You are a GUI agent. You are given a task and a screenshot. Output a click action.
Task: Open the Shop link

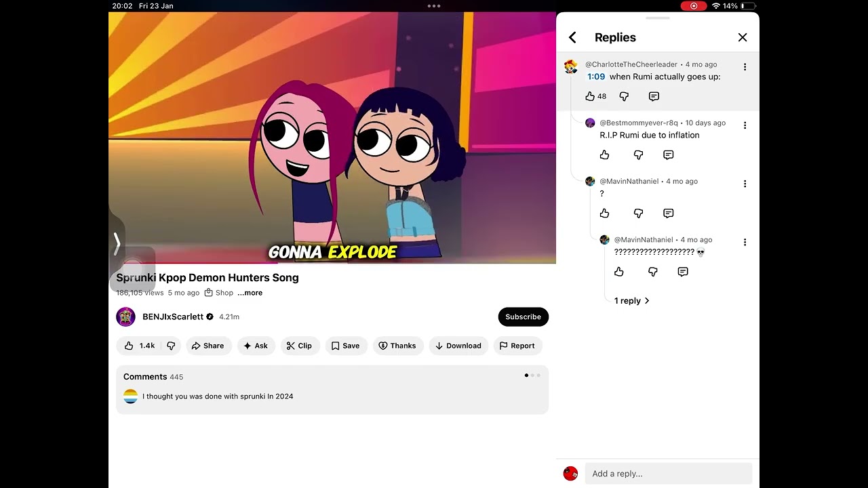click(x=219, y=293)
